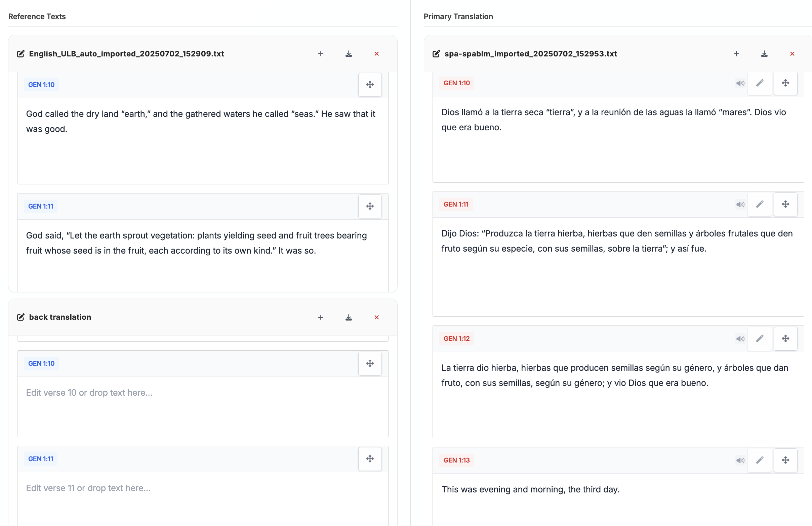Edit Spanish verse GEN 1:11 with pencil
812x526 pixels.
[760, 205]
